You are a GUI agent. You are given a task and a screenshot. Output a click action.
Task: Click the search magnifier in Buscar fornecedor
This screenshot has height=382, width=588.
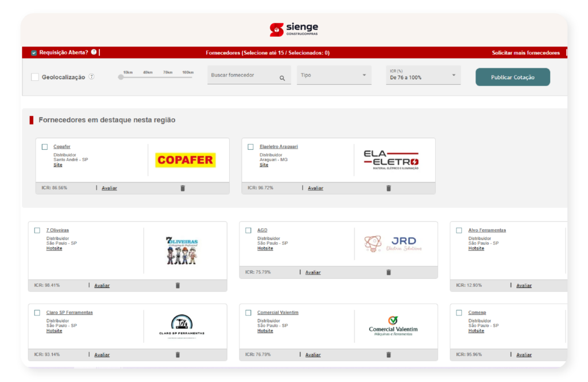[282, 78]
